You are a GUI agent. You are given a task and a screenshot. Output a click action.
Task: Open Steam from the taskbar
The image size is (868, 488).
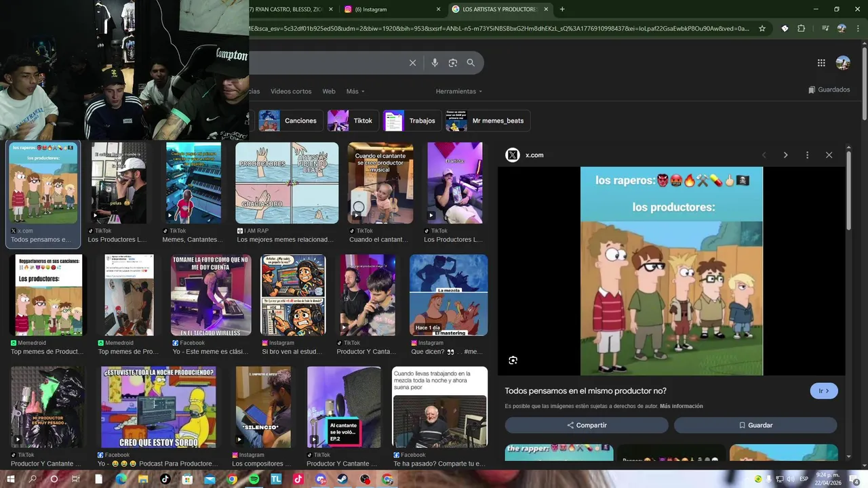(342, 479)
